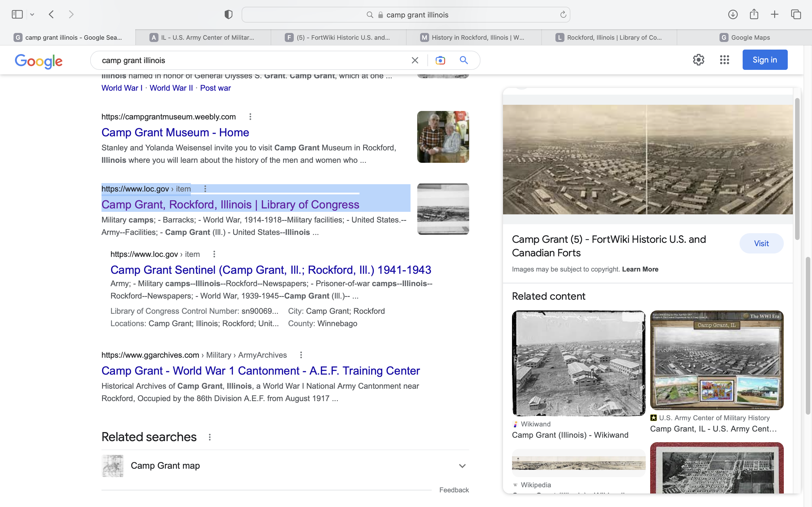The height and width of the screenshot is (507, 812).
Task: Open Google apps grid icon
Action: 724,60
